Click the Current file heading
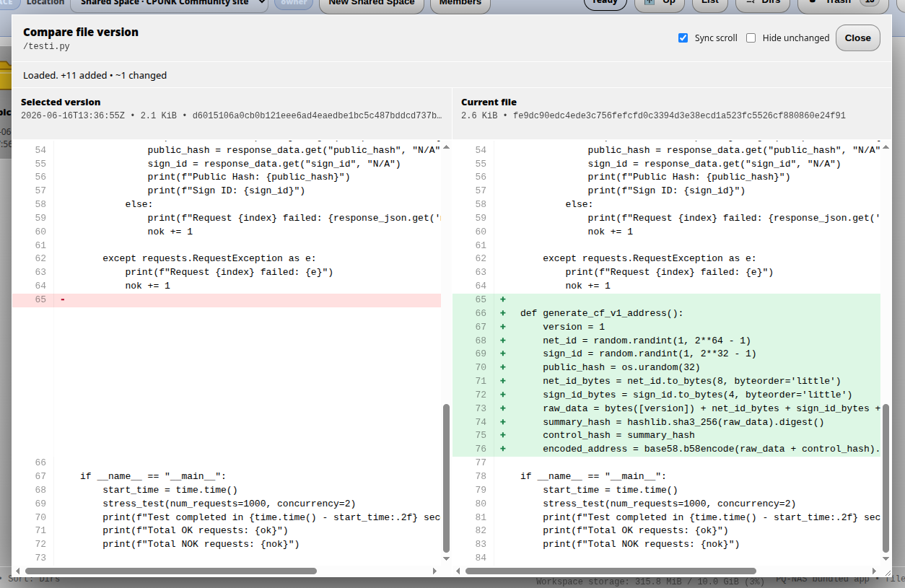Image resolution: width=905 pixels, height=588 pixels. pyautogui.click(x=489, y=102)
